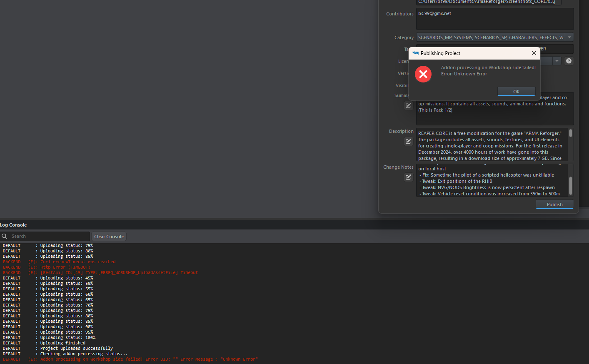Edit the Summary with pencil icon
This screenshot has width=589, height=364.
coord(408,105)
